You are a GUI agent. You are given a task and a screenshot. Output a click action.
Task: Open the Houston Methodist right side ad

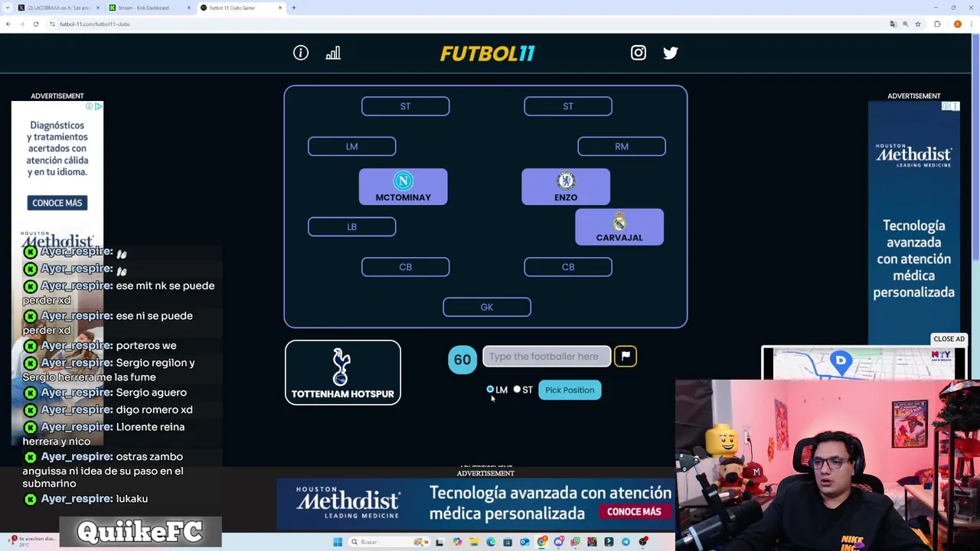pos(914,223)
